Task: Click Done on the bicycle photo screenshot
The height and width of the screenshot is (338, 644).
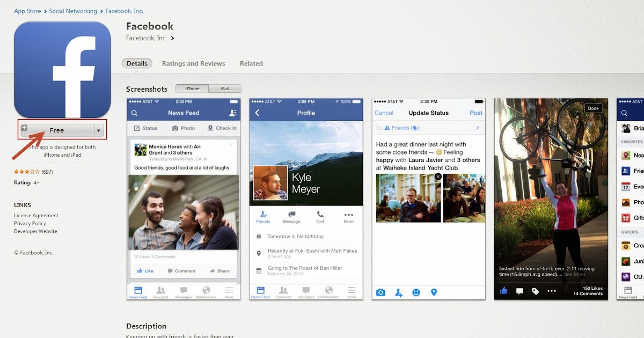Action: point(594,108)
